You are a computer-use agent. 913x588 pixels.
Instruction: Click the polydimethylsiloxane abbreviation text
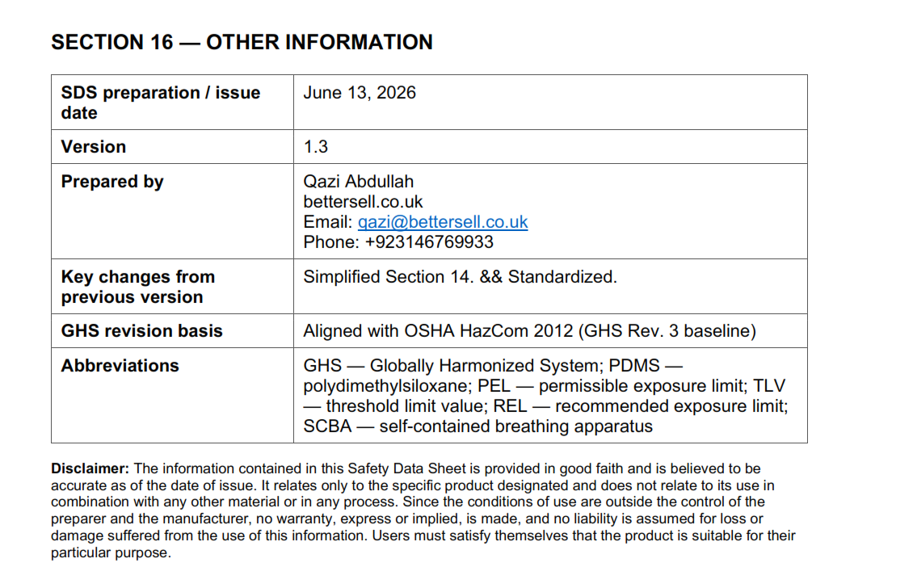pos(385,386)
